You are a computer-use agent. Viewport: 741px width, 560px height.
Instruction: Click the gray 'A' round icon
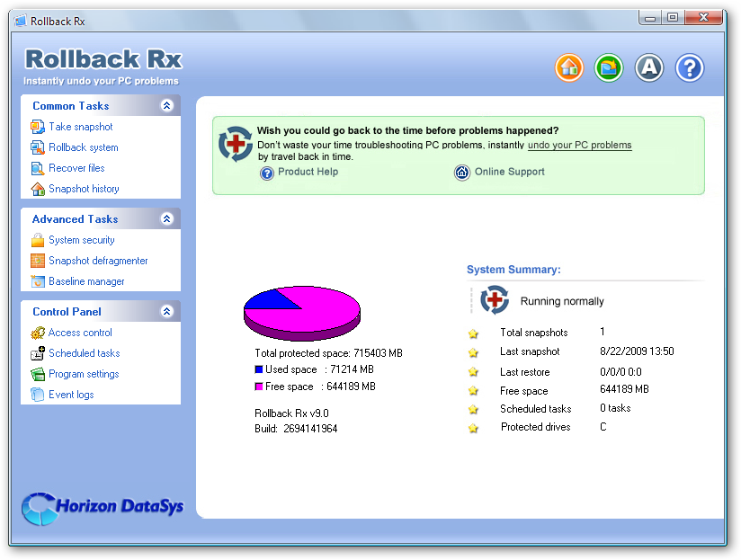point(649,68)
